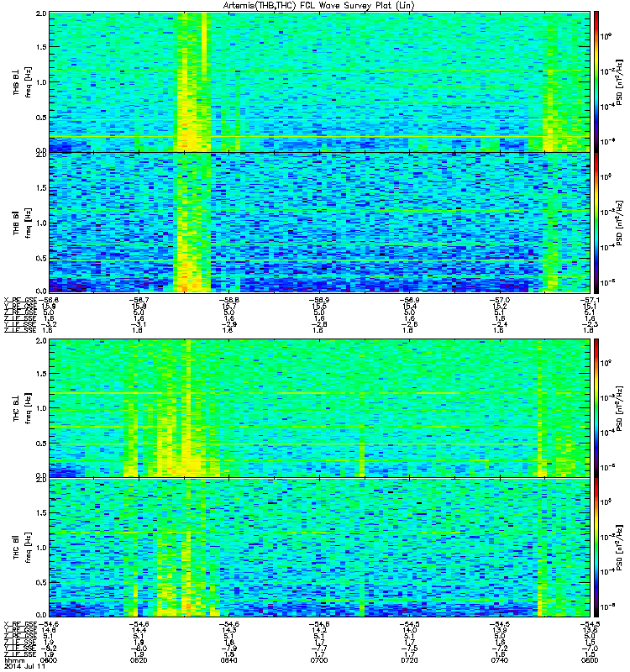Click the '-57.0' X_RE_GSE value
The image size is (630, 672).
pyautogui.click(x=499, y=300)
